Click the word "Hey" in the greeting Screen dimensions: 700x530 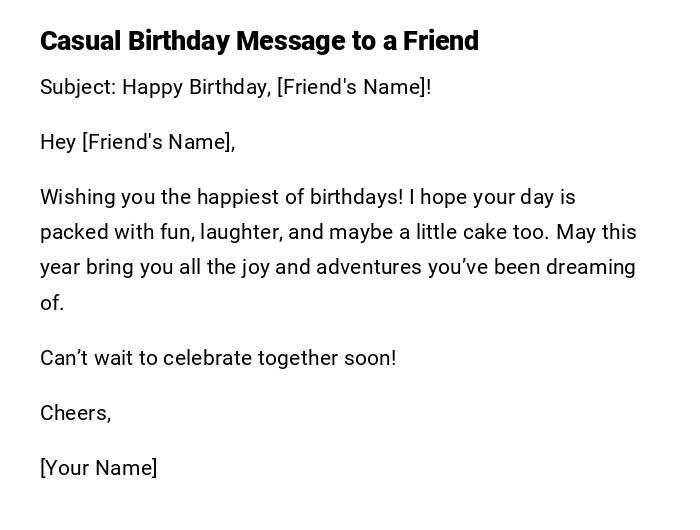(x=58, y=142)
